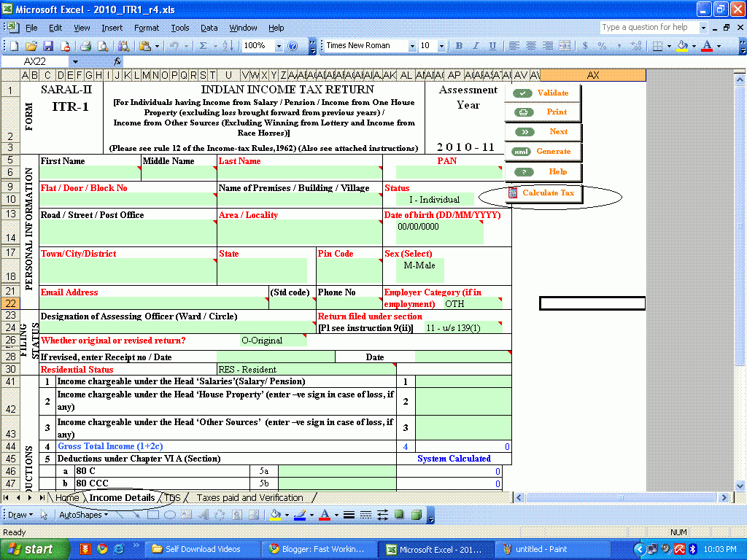The width and height of the screenshot is (747, 560).
Task: Toggle Italic formatting
Action: (x=476, y=46)
